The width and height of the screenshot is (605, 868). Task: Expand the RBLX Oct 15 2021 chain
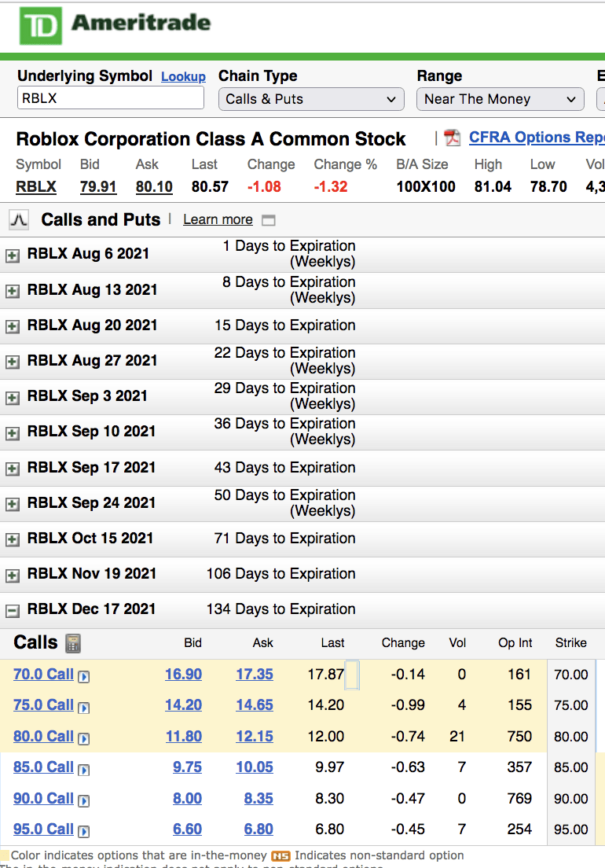pyautogui.click(x=12, y=539)
